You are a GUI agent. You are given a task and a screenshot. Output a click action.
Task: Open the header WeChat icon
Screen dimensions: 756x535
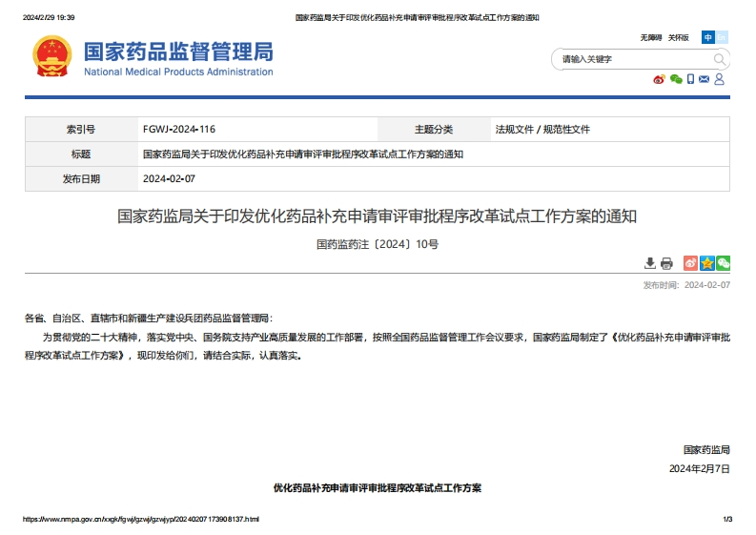(676, 79)
